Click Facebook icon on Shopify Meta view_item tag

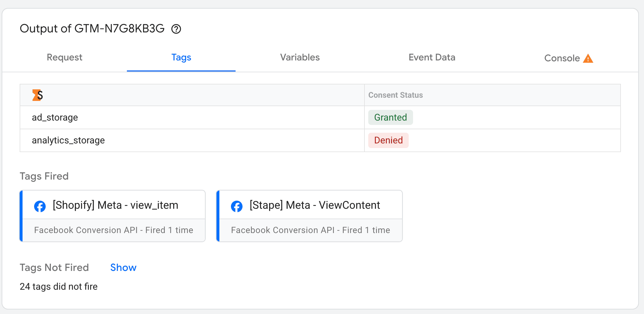(40, 206)
